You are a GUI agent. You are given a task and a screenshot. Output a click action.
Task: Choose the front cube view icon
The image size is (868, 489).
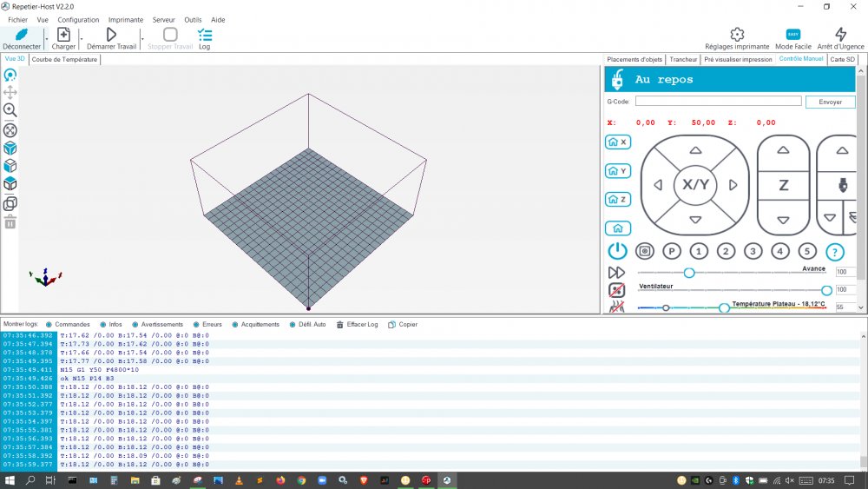[x=10, y=166]
